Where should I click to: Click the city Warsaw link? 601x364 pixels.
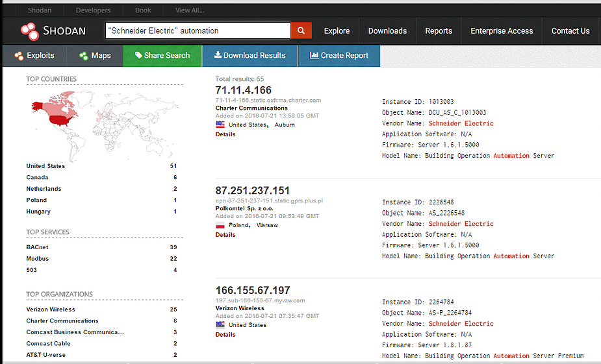coord(267,225)
